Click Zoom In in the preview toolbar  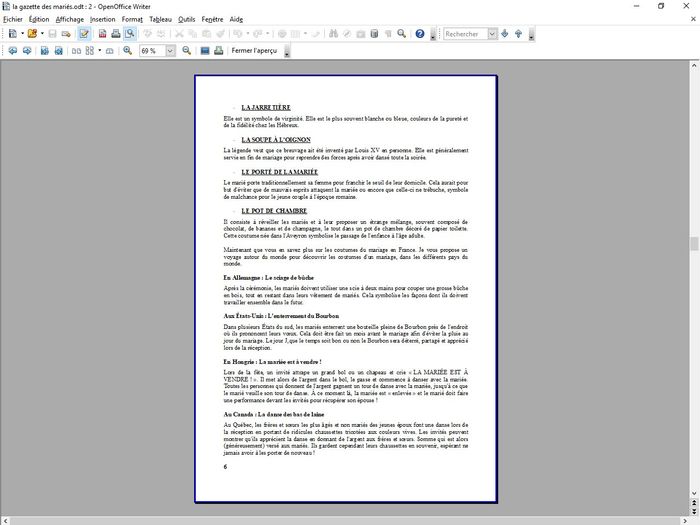128,50
